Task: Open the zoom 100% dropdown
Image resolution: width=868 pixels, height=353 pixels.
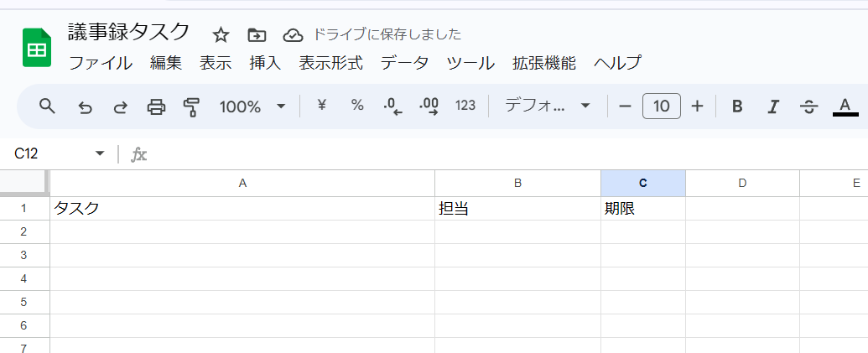Action: 252,106
